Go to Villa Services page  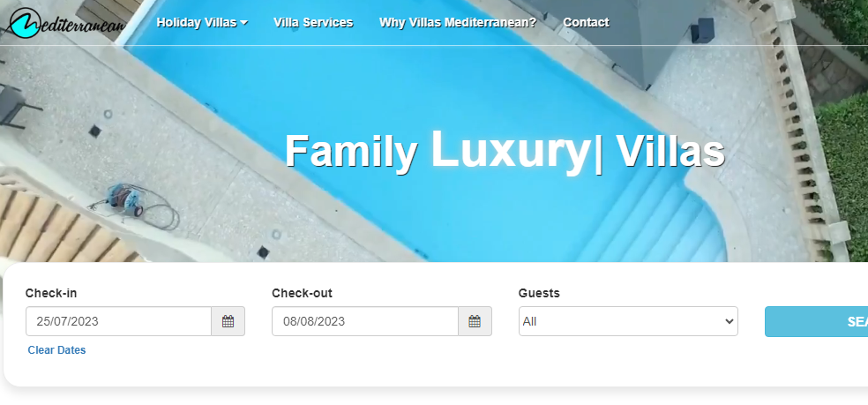[313, 23]
